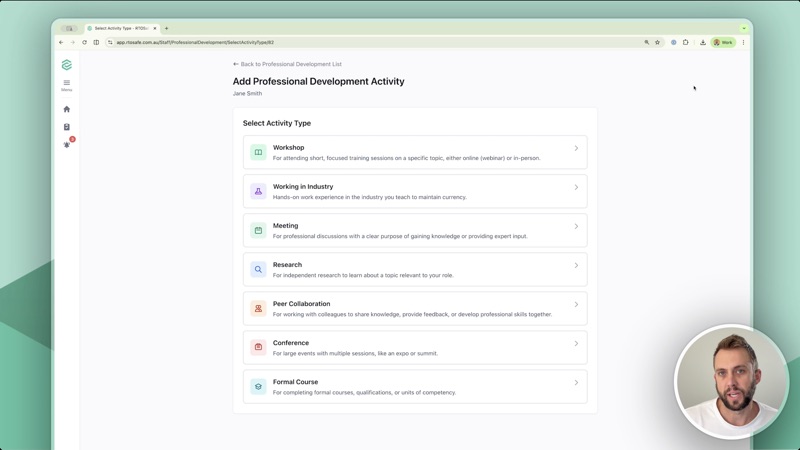Expand the Working in Industry row chevron
The image size is (800, 450).
(x=576, y=187)
